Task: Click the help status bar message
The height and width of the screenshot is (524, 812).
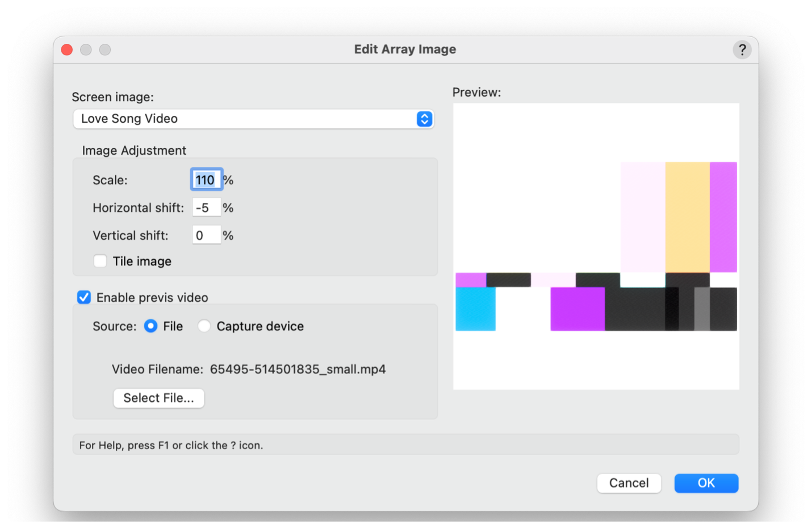Action: pyautogui.click(x=171, y=445)
